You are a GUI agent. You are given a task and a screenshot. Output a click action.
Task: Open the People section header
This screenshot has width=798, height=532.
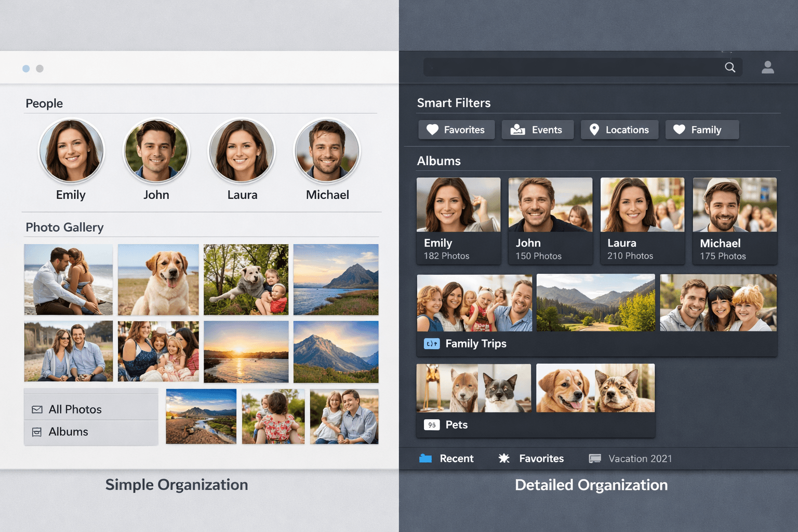(x=44, y=103)
